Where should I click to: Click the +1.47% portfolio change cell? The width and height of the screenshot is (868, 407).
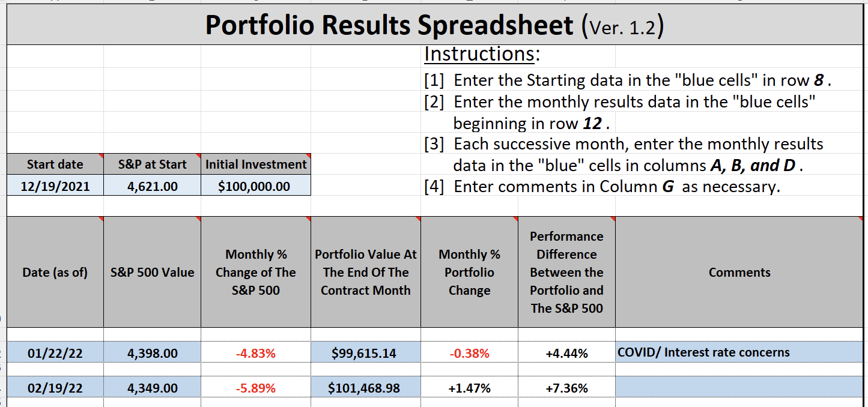pos(469,388)
